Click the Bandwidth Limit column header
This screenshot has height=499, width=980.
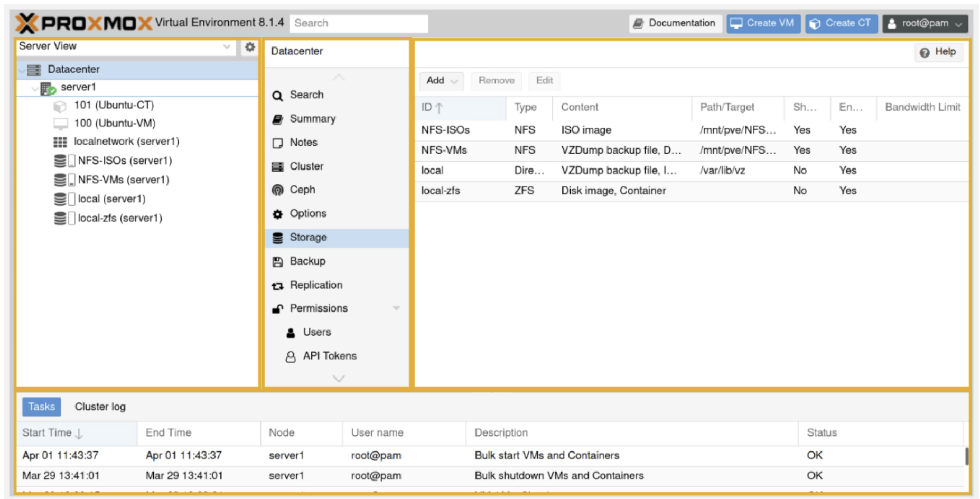point(922,108)
